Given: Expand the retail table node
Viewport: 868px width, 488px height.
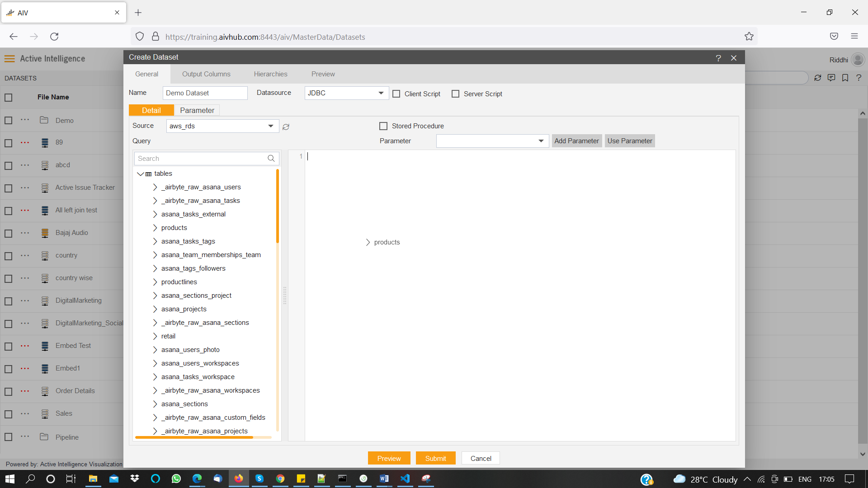Looking at the screenshot, I should (x=155, y=336).
